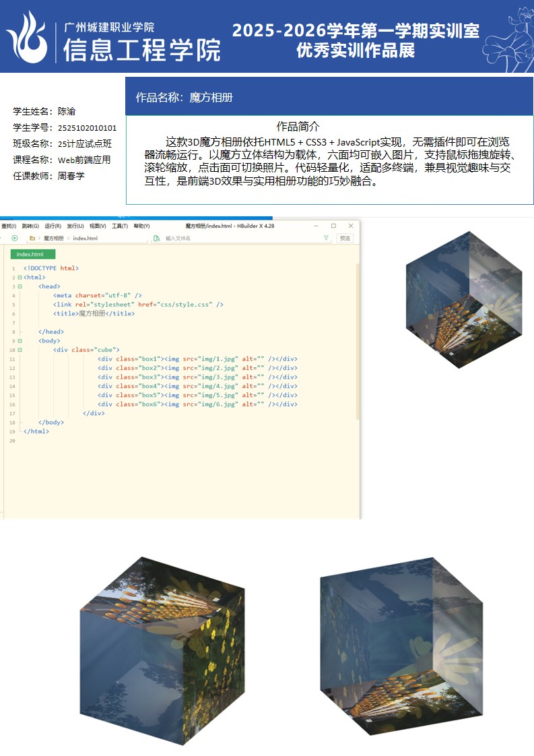Click 魔方相册 in the breadcrumb path
Viewport: 534px width, 756px height.
pyautogui.click(x=53, y=238)
